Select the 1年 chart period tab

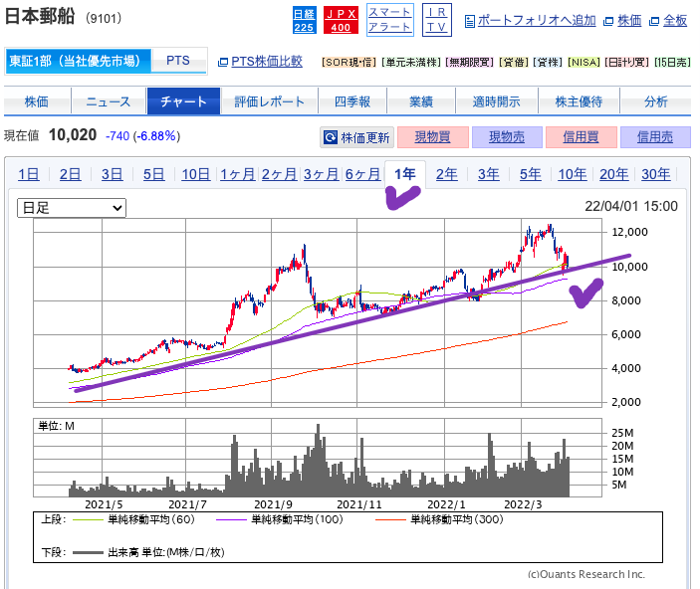(x=405, y=174)
